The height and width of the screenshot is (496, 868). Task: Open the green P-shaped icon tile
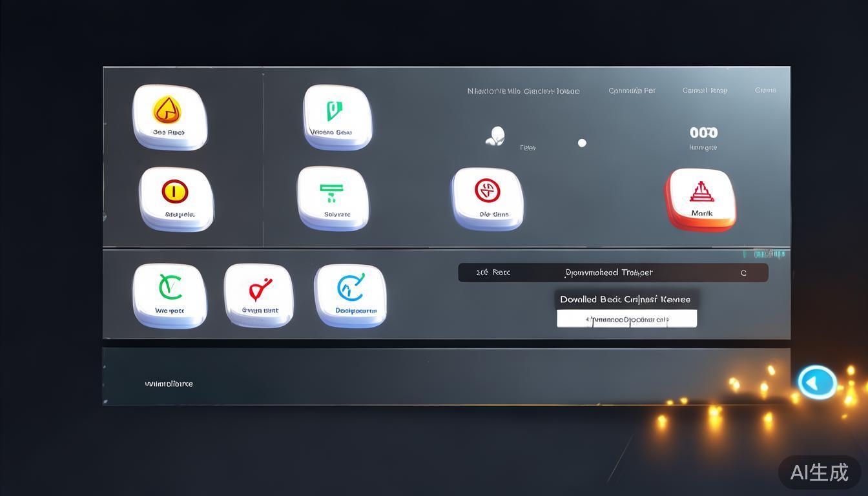click(337, 117)
